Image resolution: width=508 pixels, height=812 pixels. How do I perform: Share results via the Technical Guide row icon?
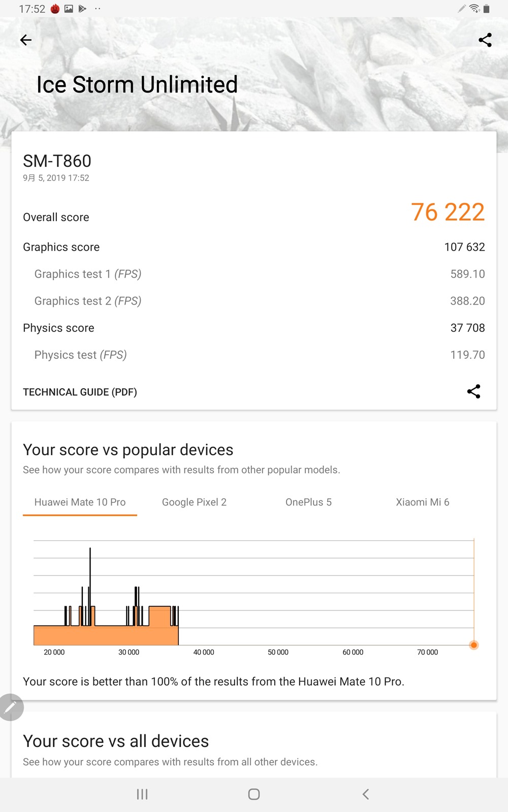[473, 391]
